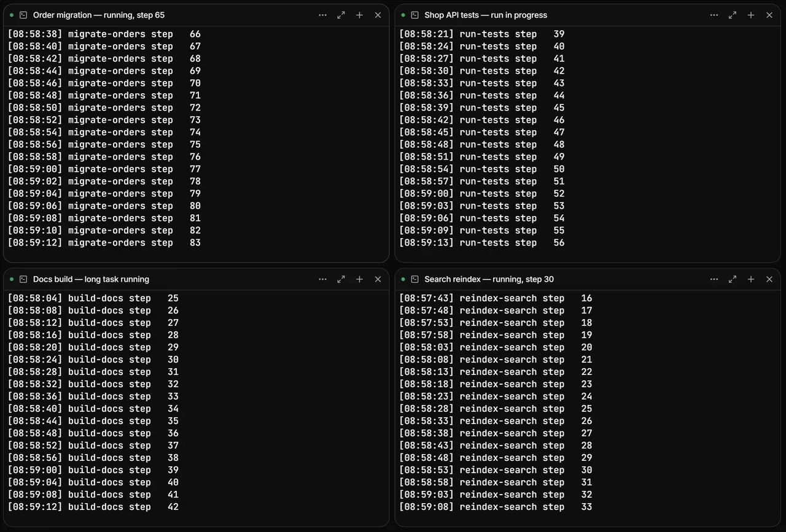
Task: Click the reindex-search step 19 line
Action: click(x=496, y=336)
